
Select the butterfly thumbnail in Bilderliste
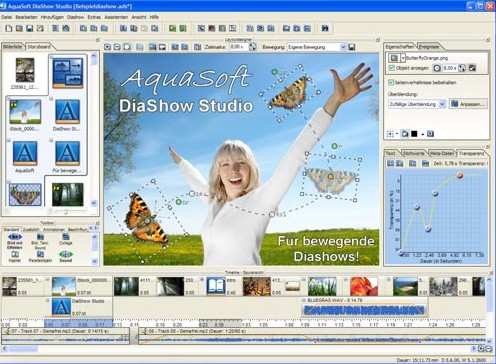pyautogui.click(x=25, y=195)
